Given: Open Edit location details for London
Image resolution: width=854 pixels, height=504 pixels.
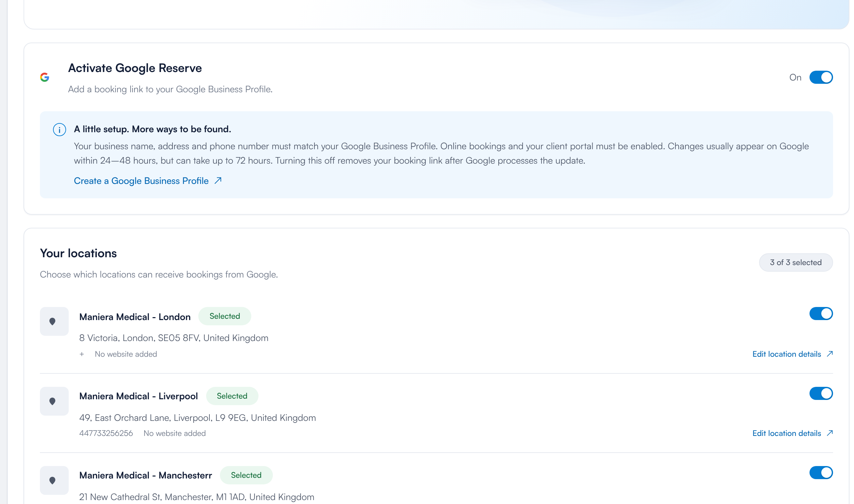Looking at the screenshot, I should pos(787,354).
